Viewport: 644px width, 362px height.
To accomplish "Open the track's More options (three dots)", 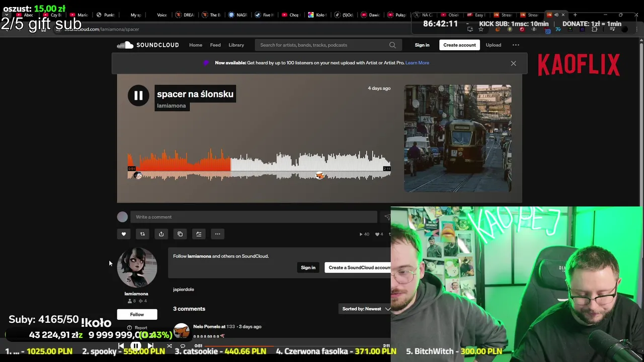I will (217, 234).
